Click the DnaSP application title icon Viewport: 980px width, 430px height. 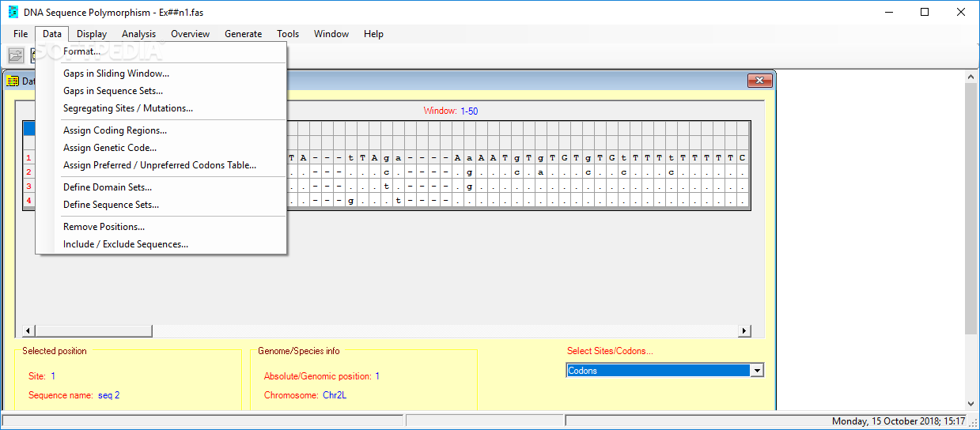pos(13,12)
